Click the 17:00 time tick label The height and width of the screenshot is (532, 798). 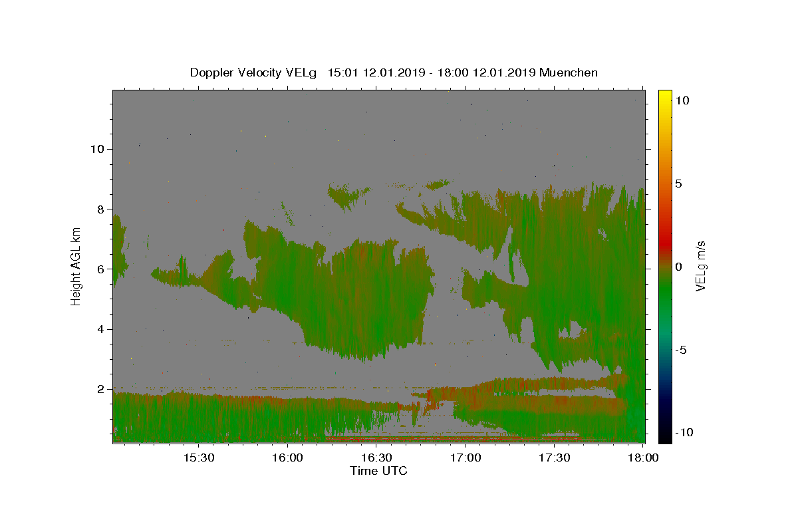[465, 458]
